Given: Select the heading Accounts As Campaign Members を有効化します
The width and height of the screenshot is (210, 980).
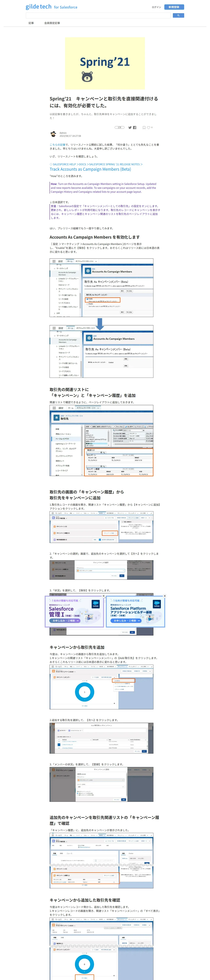Looking at the screenshot, I should tap(95, 237).
